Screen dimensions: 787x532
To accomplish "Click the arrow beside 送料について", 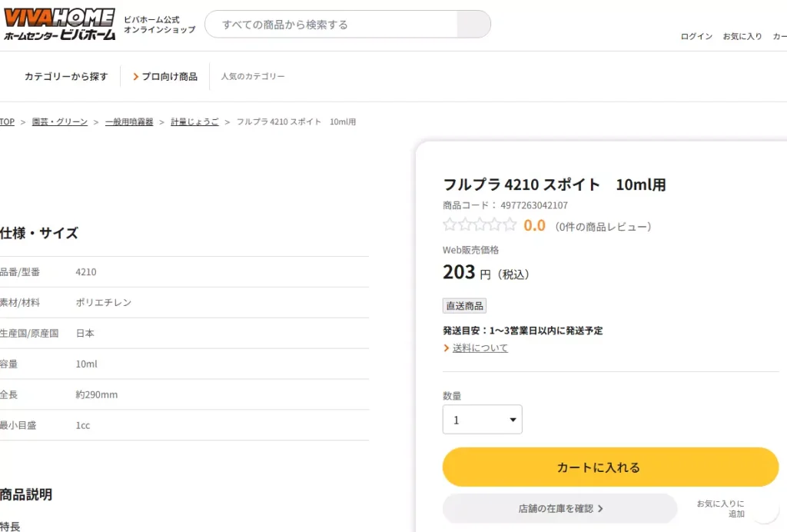I will tap(446, 347).
